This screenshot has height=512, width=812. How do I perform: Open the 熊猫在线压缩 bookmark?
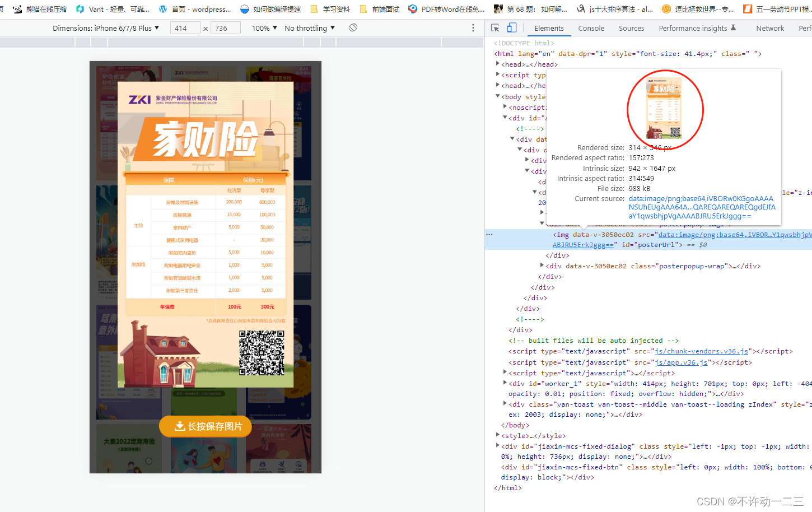[x=39, y=9]
